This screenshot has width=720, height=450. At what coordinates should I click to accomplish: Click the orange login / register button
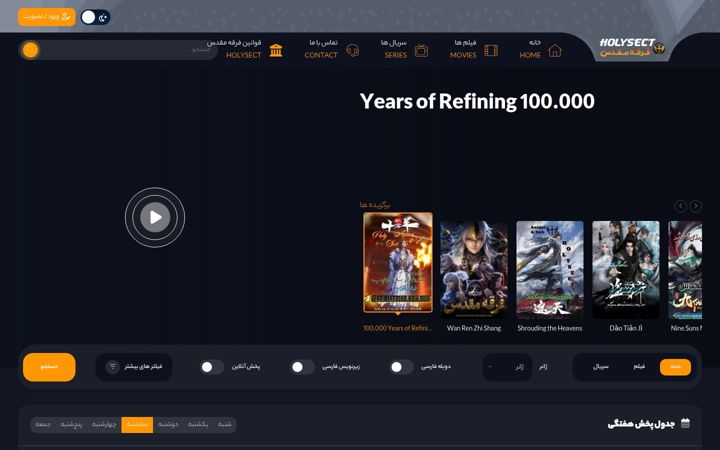(47, 17)
